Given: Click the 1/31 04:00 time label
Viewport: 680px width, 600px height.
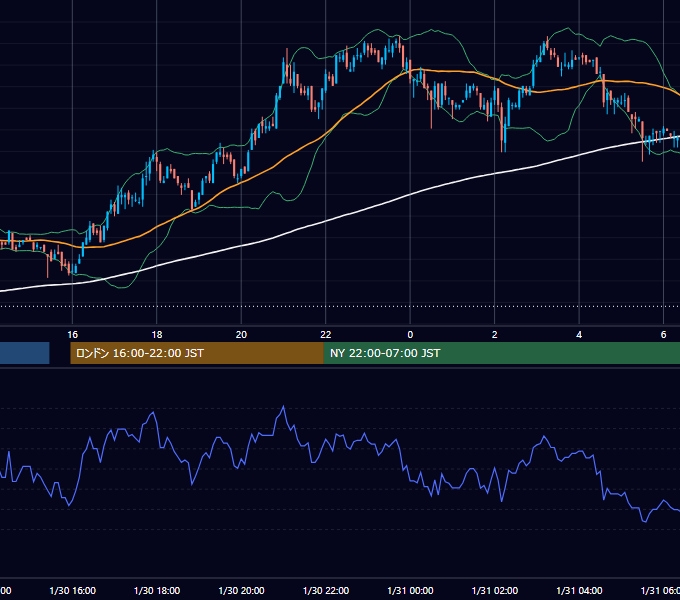Looking at the screenshot, I should click(x=579, y=590).
